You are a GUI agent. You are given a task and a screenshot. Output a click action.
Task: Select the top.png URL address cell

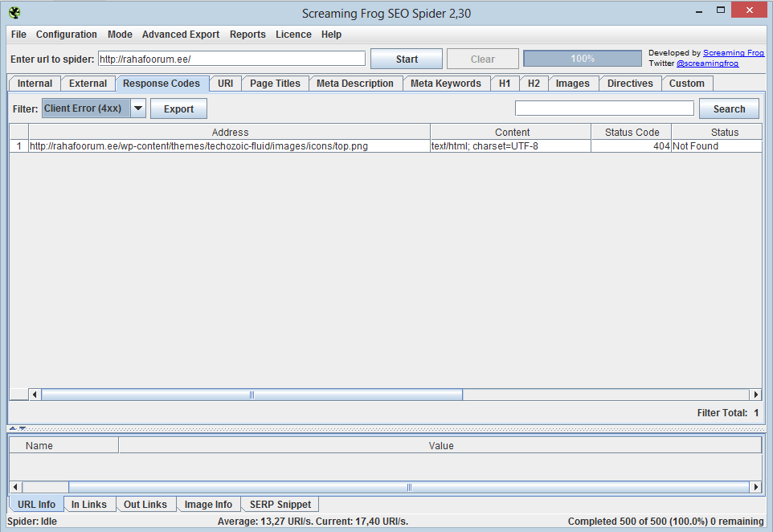(230, 146)
